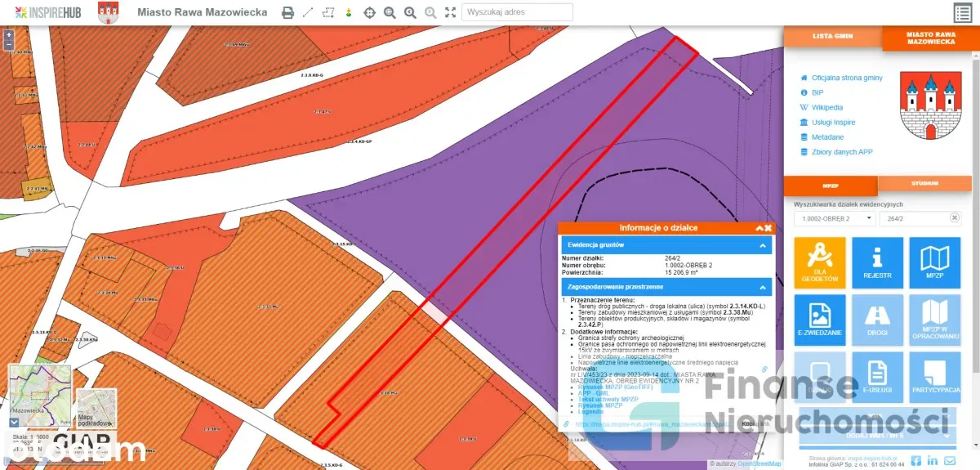The height and width of the screenshot is (470, 980).
Task: Select the measure distance line tool
Action: [308, 12]
